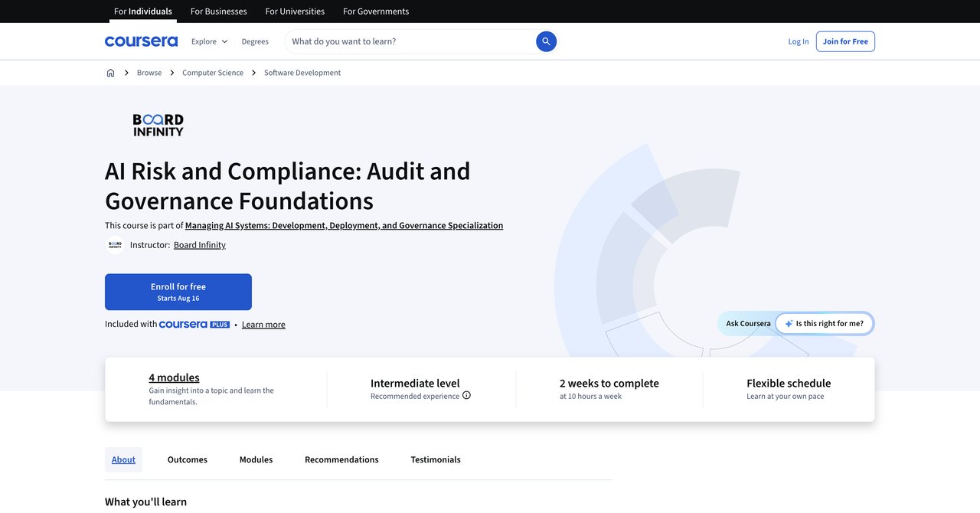Viewport: 980px width, 513px height.
Task: Click the sparkle icon in 'Is this right for me?'
Action: pyautogui.click(x=789, y=324)
